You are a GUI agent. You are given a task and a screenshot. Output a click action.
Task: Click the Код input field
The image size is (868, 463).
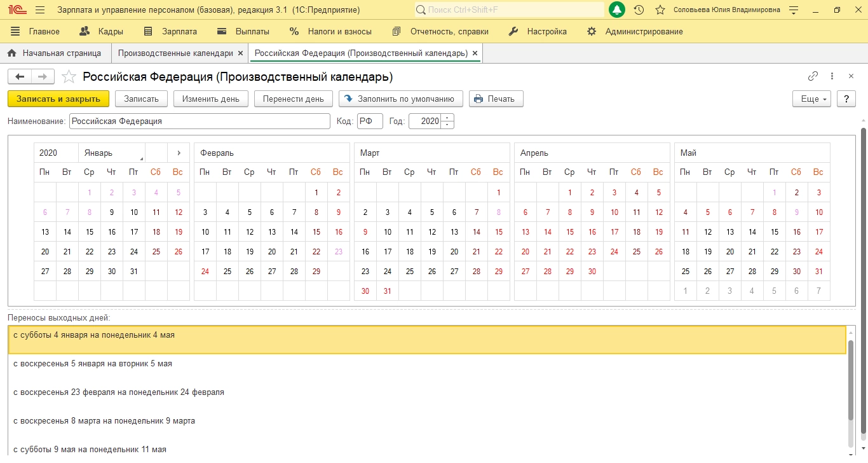point(370,121)
